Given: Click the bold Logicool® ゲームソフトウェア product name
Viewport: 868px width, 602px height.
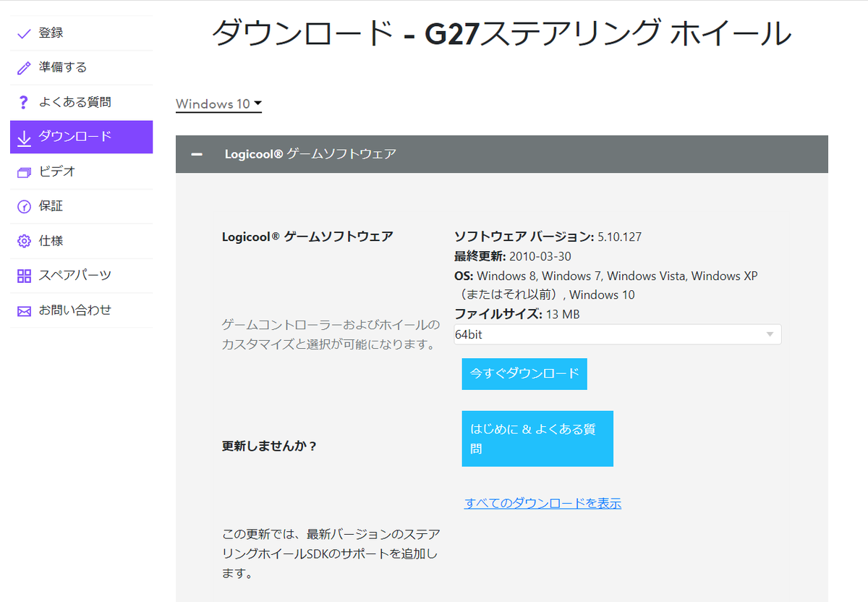Looking at the screenshot, I should (307, 237).
